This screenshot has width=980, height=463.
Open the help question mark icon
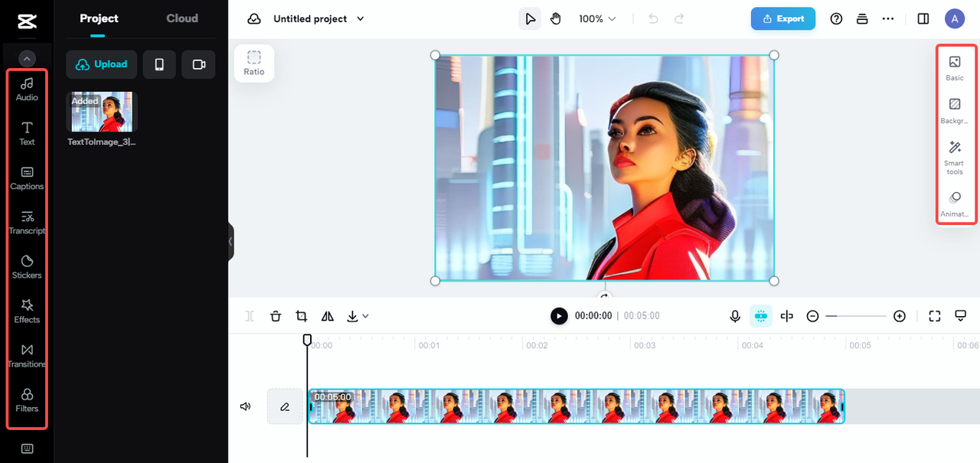point(836,19)
